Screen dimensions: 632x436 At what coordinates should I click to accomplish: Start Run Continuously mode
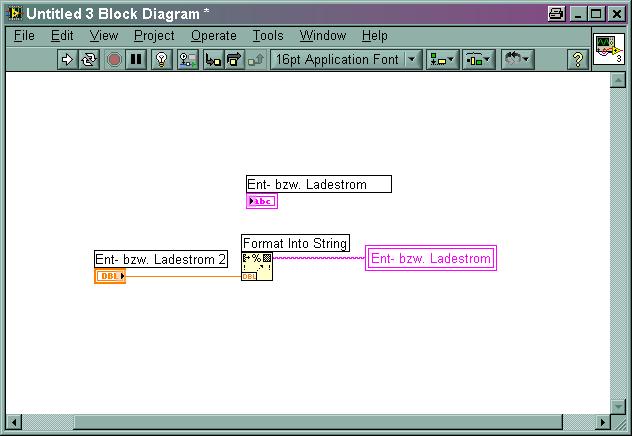89,60
